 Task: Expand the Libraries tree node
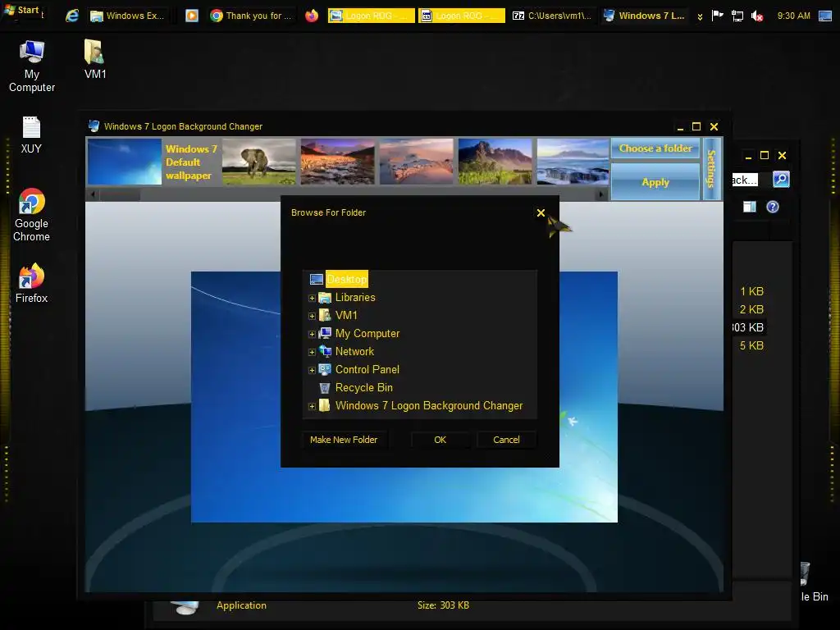tap(312, 298)
